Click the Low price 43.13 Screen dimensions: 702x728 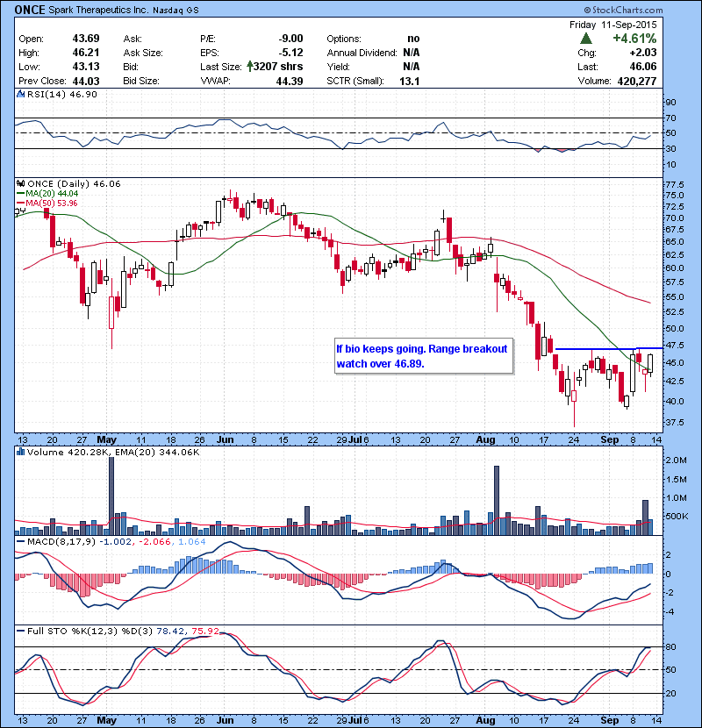pos(86,67)
